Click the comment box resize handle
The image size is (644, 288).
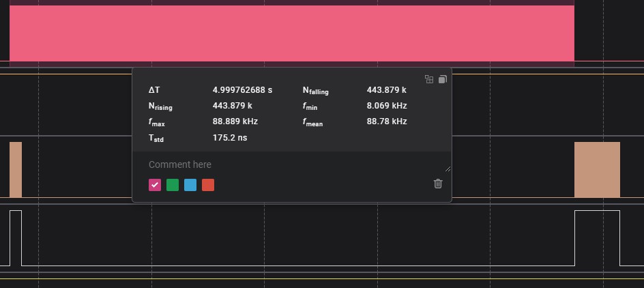click(448, 169)
